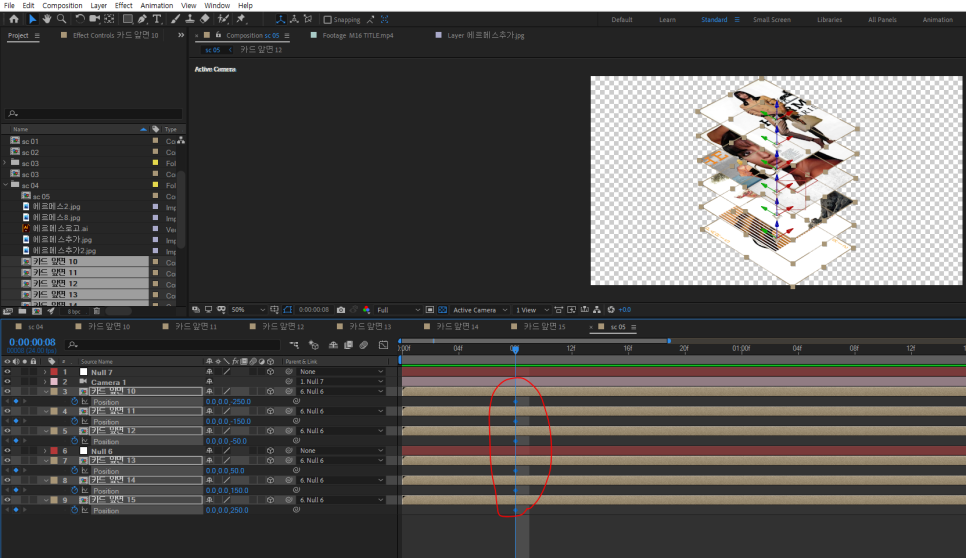Switch to the Small Screen workspace
The image size is (966, 558).
771,20
